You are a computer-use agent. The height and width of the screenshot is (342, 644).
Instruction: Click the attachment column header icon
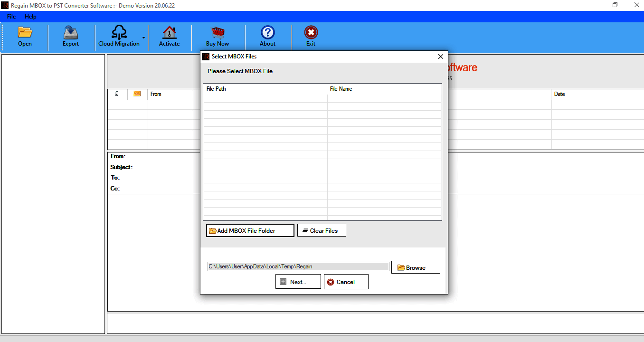click(x=117, y=94)
